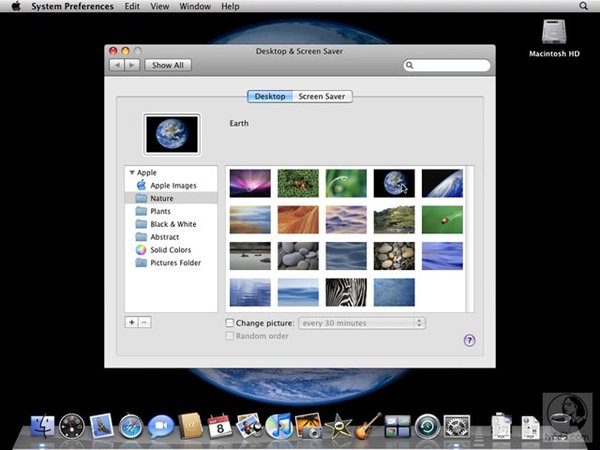Viewport: 600px width, 450px height.
Task: Choose the ladybug on green leaf thumbnail
Action: [x=442, y=220]
